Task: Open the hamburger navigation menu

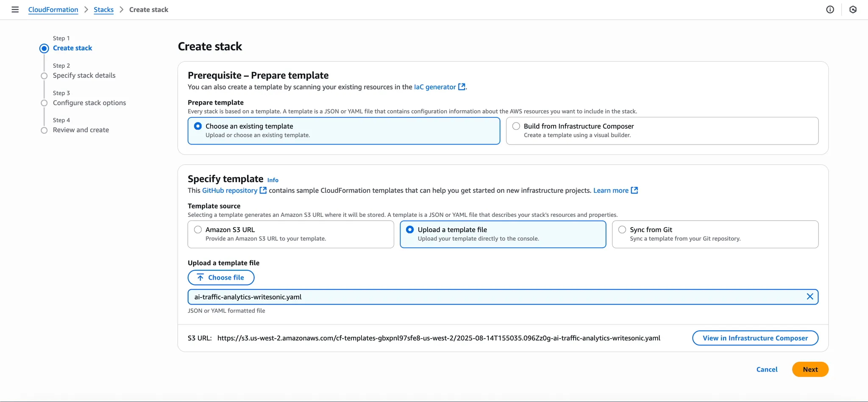Action: click(15, 9)
